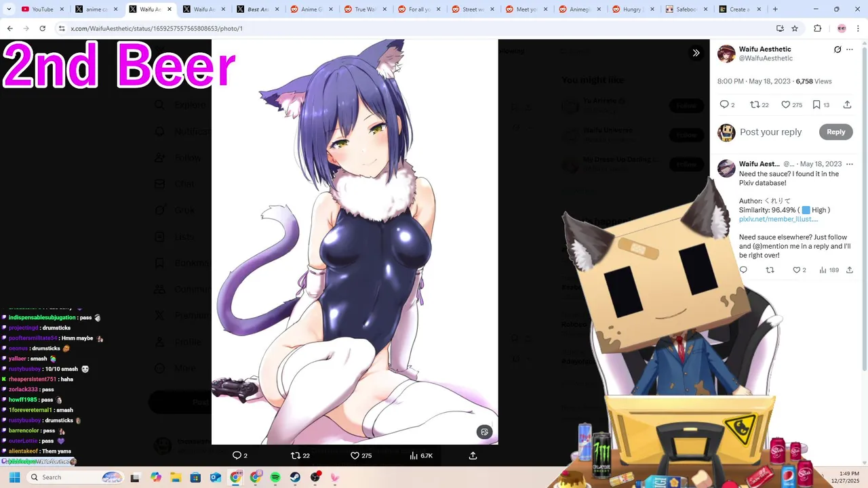Share the sauce reply
Screen dimensions: 868x488
[850, 270]
